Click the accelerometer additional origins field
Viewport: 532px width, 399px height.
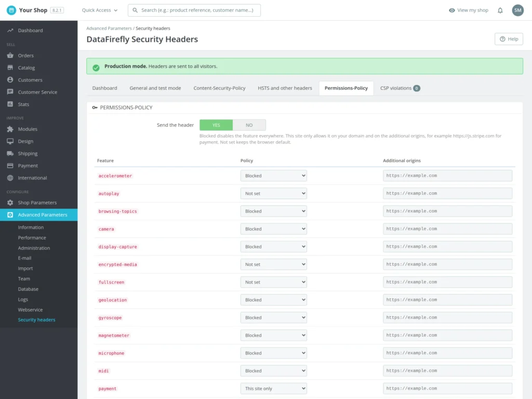pyautogui.click(x=447, y=176)
